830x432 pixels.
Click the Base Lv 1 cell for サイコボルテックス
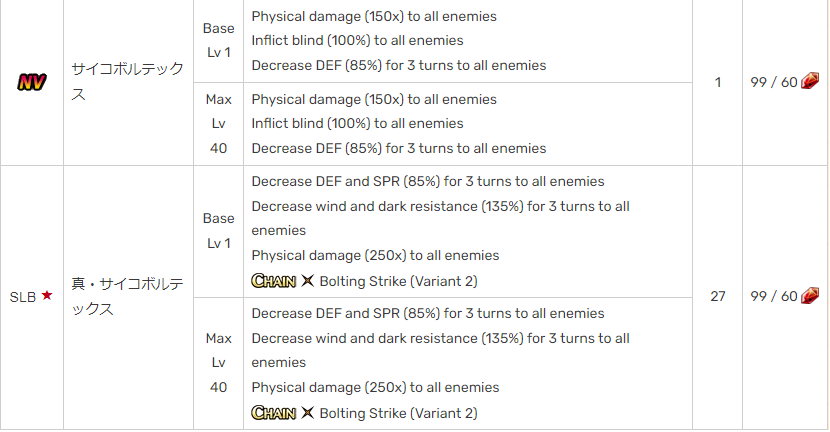(218, 41)
